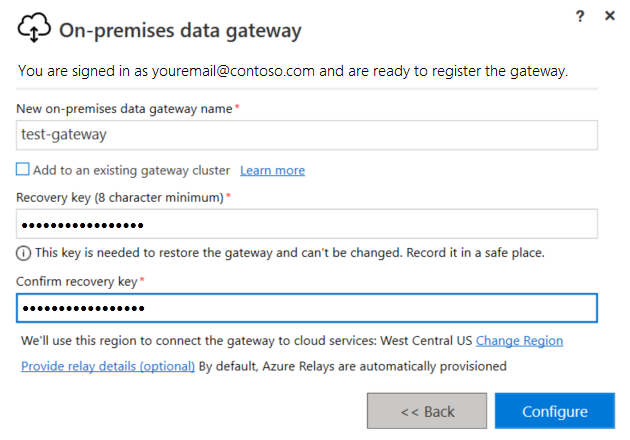This screenshot has height=440, width=630.
Task: Go back with the << Back button
Action: pyautogui.click(x=427, y=411)
